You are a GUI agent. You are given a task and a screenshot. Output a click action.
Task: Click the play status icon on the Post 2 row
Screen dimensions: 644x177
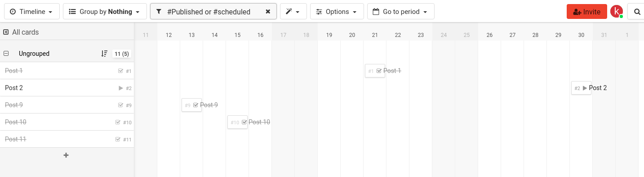coord(120,88)
